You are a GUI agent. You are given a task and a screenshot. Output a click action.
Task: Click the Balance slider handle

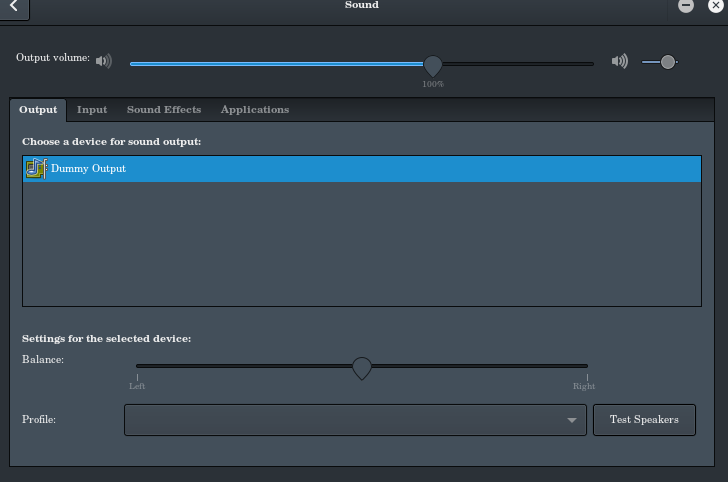pyautogui.click(x=362, y=368)
